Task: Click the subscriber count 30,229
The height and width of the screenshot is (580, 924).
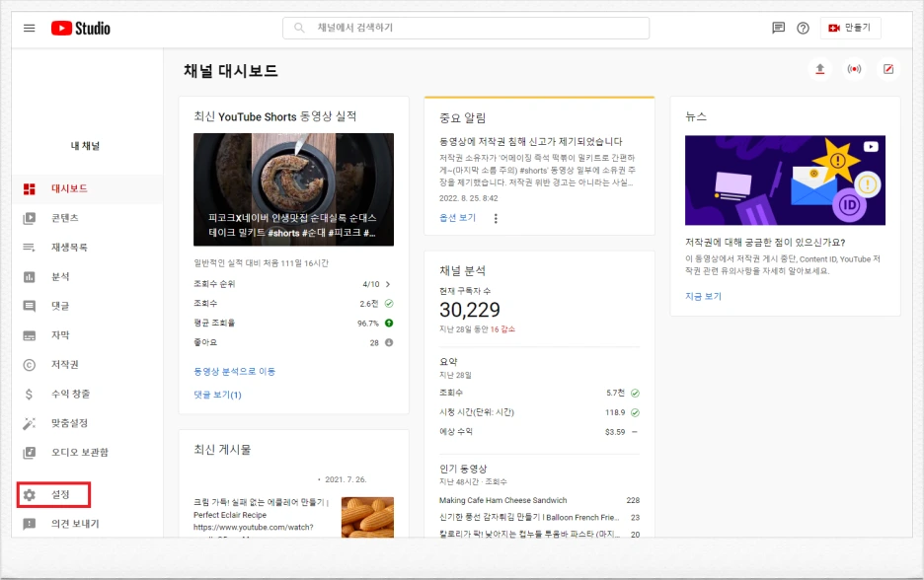Action: click(x=470, y=310)
